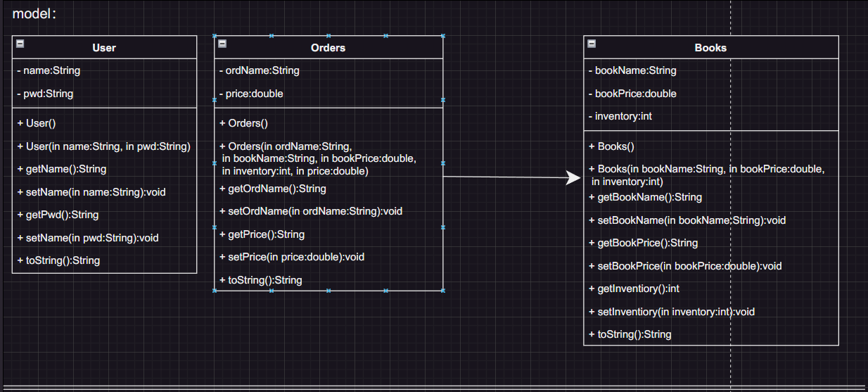Select the User class title

pyautogui.click(x=104, y=48)
